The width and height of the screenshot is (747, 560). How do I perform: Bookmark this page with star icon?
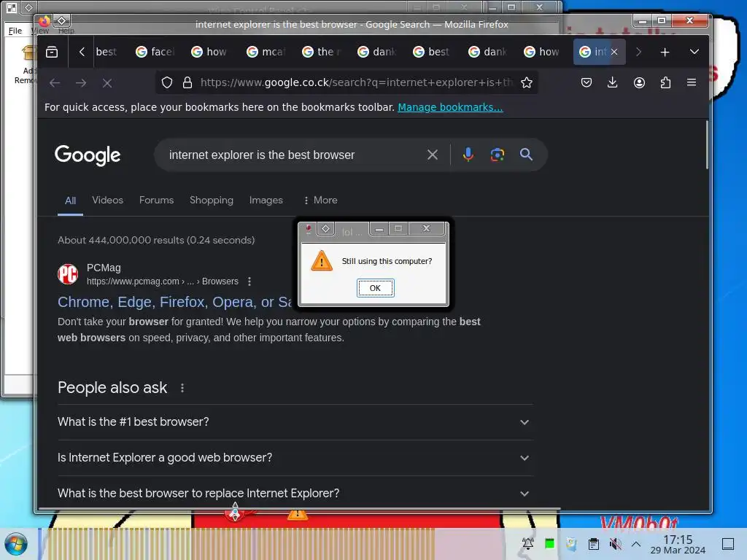coord(527,82)
